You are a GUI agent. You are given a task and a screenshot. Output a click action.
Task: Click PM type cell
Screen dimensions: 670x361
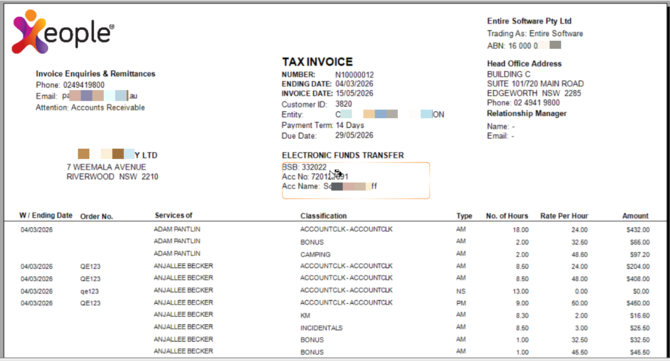click(461, 303)
